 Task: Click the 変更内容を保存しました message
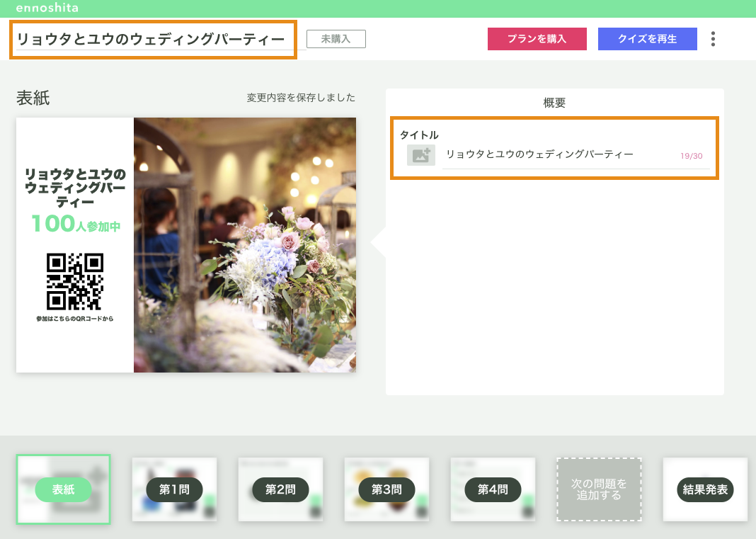point(301,98)
